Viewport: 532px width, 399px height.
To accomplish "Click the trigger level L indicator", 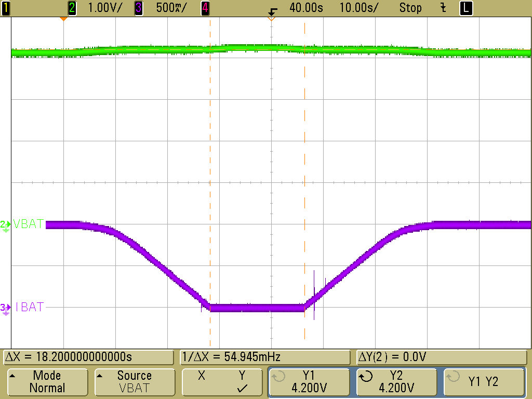I will pyautogui.click(x=466, y=8).
